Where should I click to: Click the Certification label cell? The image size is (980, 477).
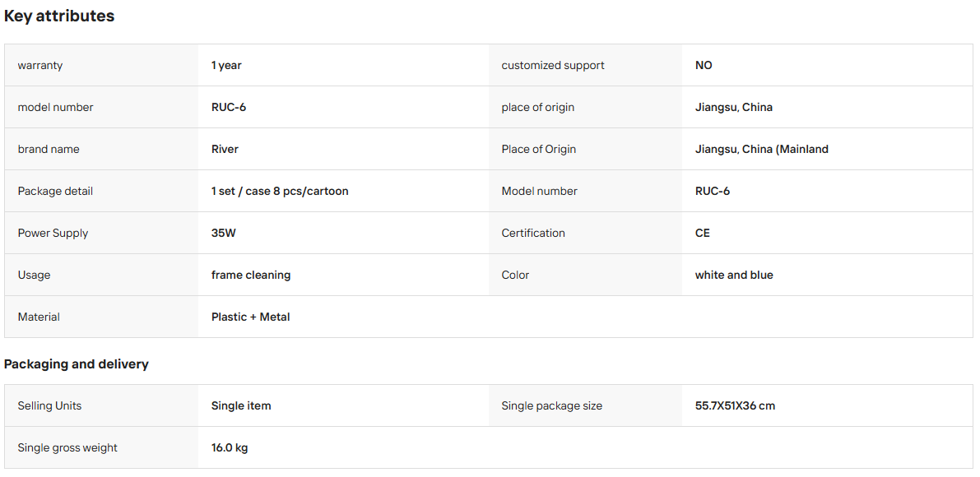pos(585,233)
